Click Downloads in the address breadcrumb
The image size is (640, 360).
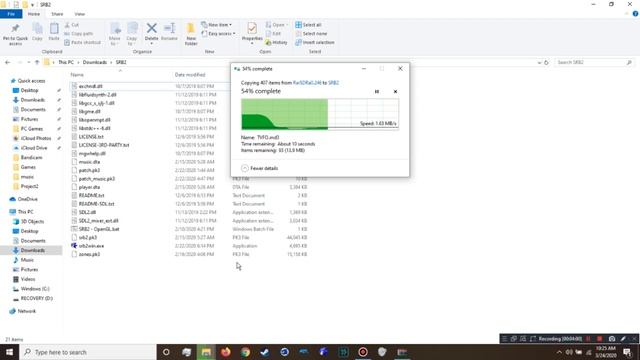(x=95, y=62)
